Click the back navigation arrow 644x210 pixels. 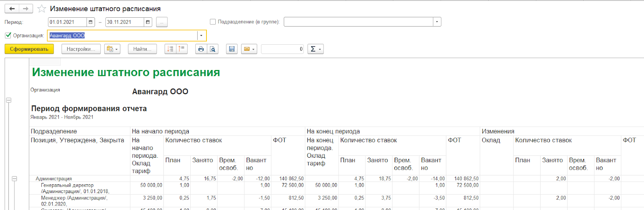[12, 8]
